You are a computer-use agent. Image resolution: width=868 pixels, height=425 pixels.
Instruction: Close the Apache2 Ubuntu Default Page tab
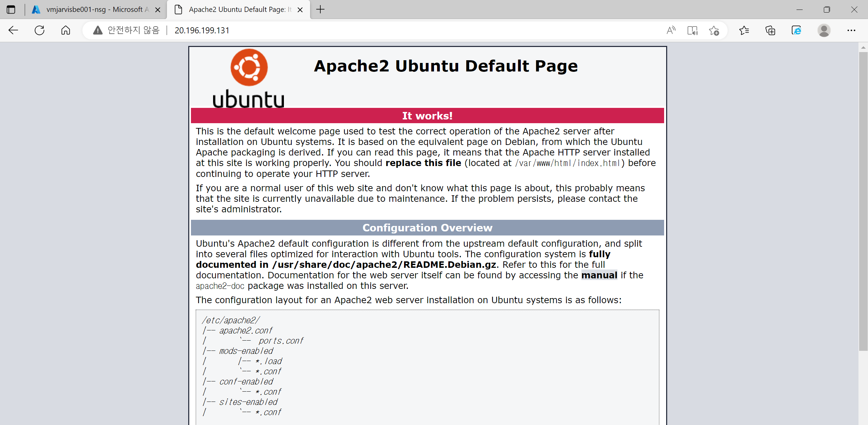click(300, 10)
